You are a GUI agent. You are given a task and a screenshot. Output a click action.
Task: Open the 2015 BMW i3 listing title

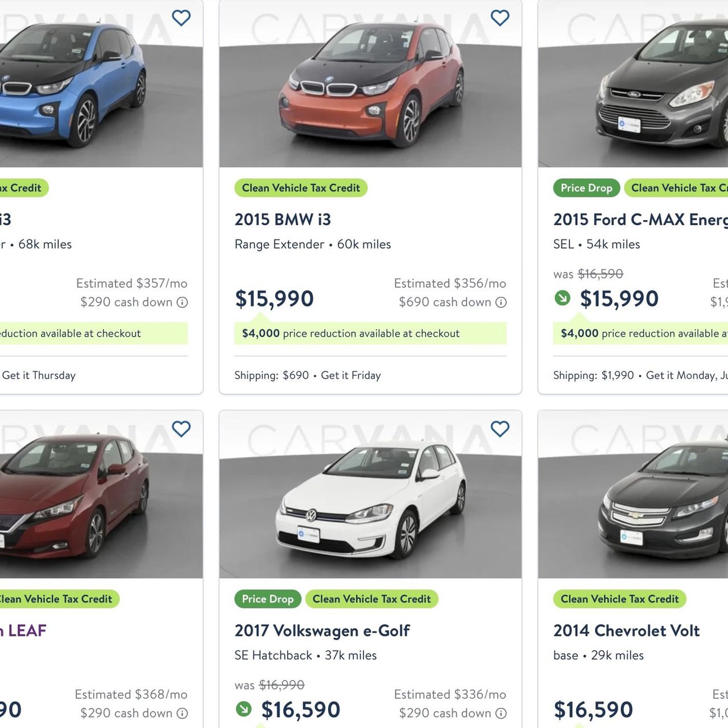pos(283,220)
